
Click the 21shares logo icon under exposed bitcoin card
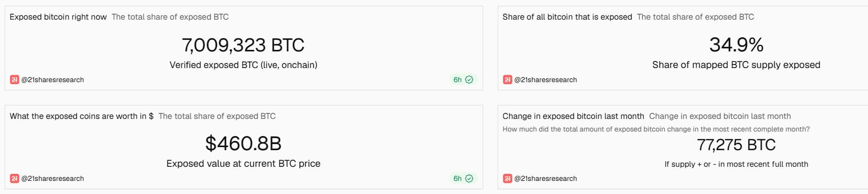click(x=14, y=80)
